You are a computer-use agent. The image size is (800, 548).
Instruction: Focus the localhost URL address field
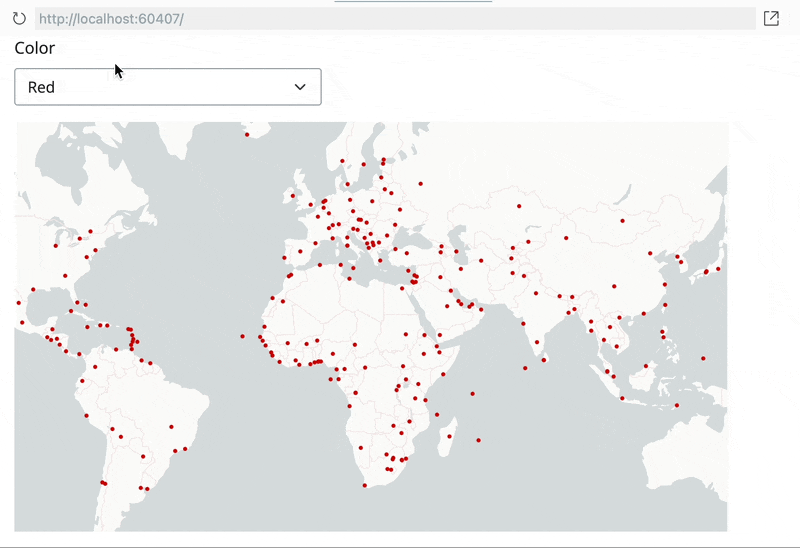[395, 18]
